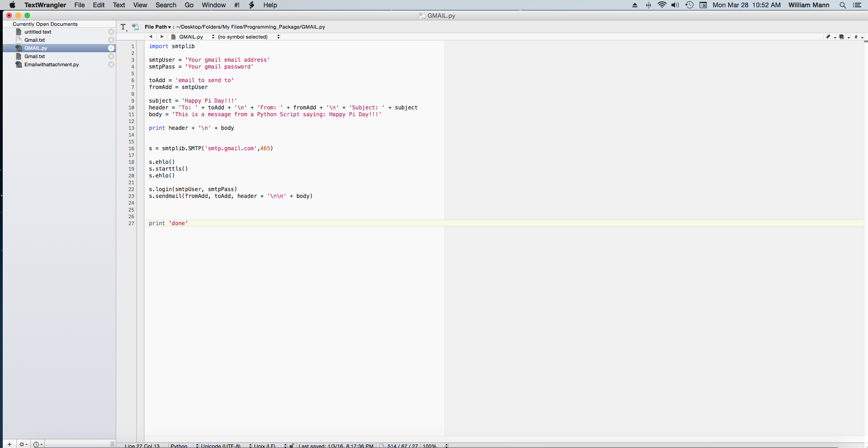868x448 pixels.
Task: Select Emailwithattachment.py in the sidebar
Action: tap(59, 64)
